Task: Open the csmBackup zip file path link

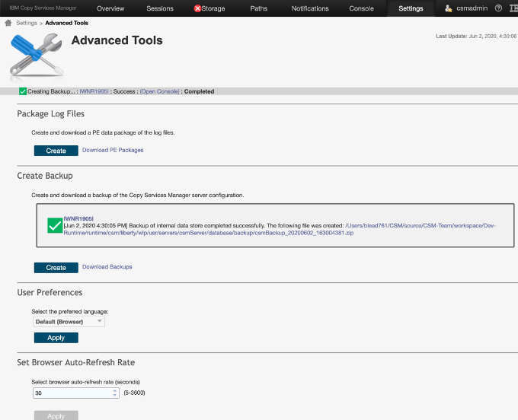Action: tap(280, 229)
